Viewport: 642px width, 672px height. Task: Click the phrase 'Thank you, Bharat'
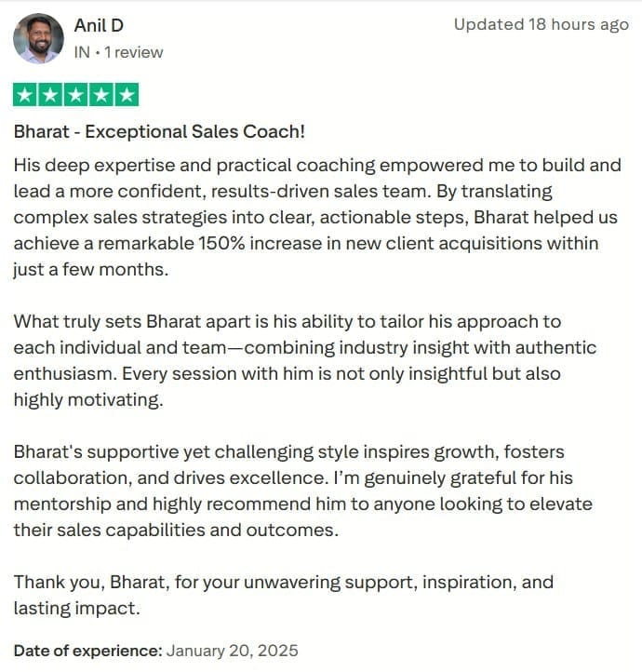89,583
